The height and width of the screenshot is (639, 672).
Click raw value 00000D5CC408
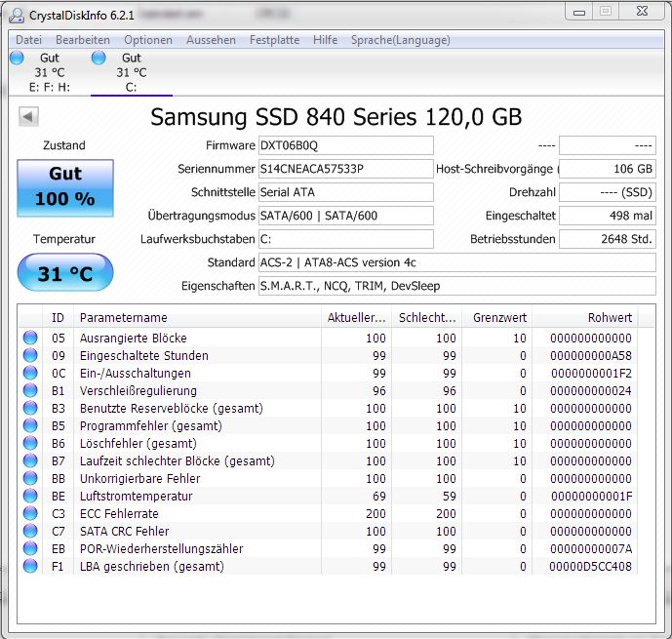(x=591, y=567)
